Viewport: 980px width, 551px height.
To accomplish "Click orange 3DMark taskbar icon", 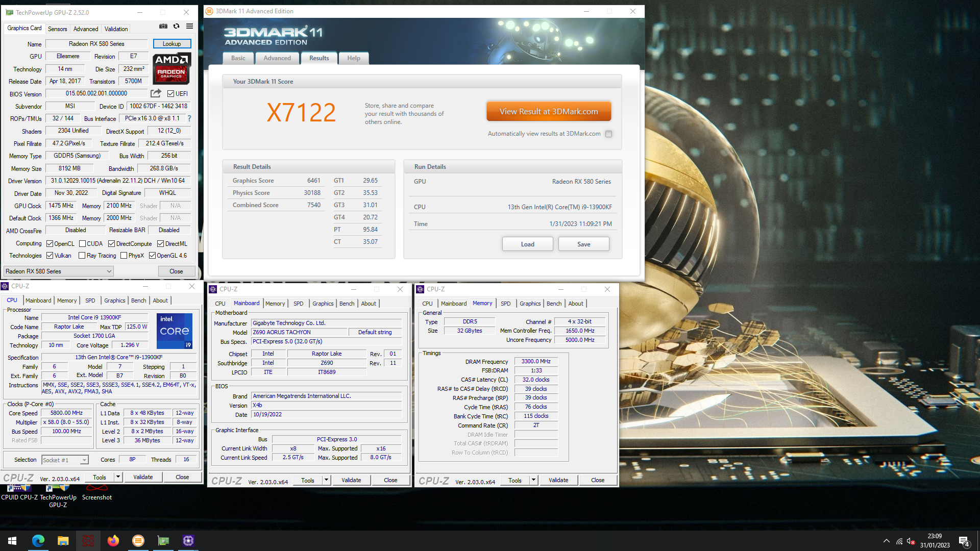I will [x=138, y=541].
